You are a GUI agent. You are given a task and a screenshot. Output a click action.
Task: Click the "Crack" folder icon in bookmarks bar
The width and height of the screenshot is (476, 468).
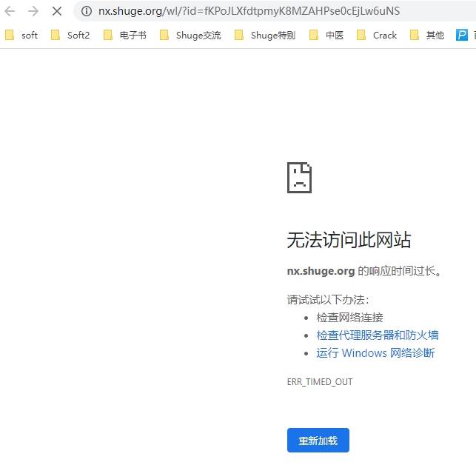point(361,35)
